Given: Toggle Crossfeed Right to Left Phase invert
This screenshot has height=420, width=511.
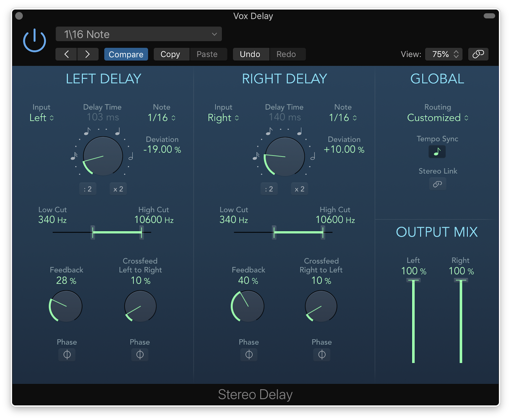Looking at the screenshot, I should 322,355.
